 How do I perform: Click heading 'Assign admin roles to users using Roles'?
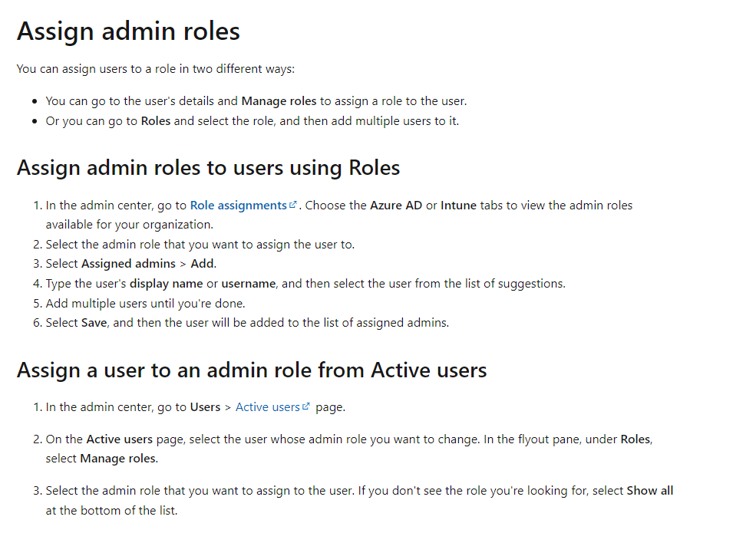point(208,168)
